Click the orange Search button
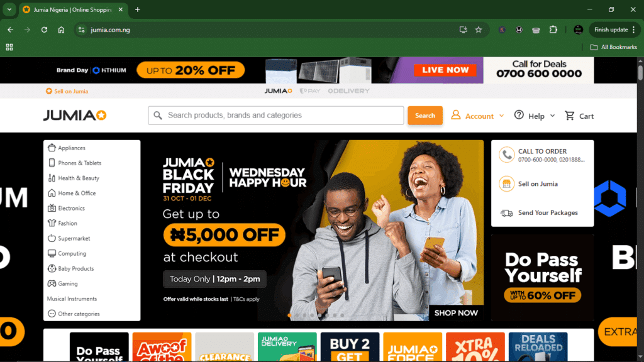 [x=425, y=116]
